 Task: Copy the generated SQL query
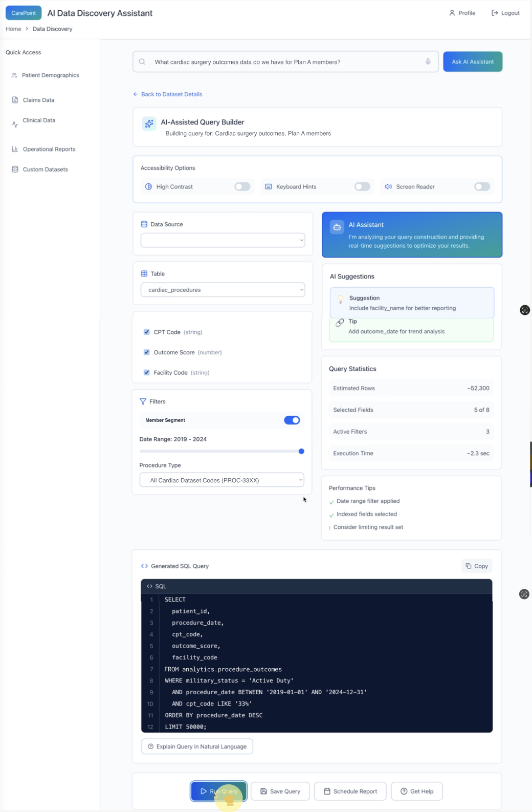(477, 566)
